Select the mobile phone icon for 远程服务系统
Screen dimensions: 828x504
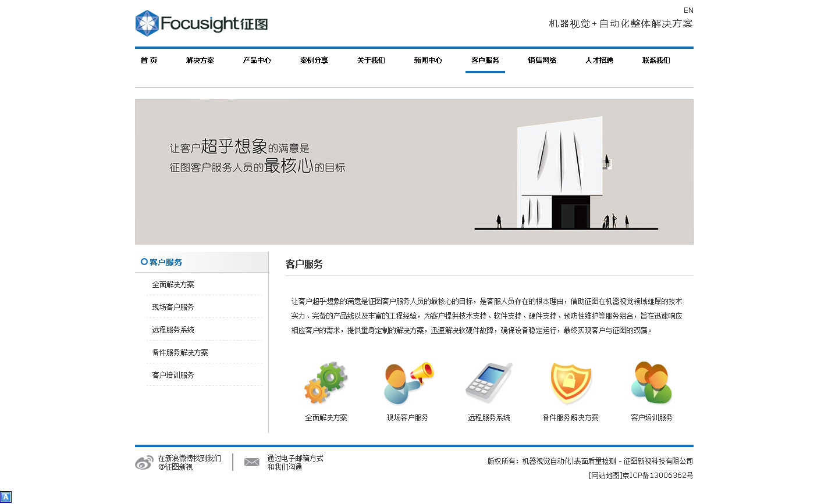[x=489, y=383]
